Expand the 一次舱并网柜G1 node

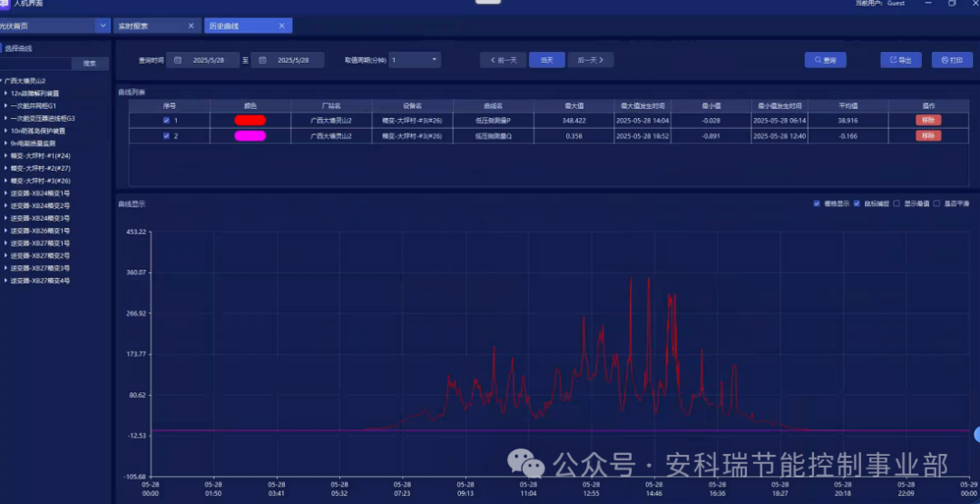tap(5, 105)
